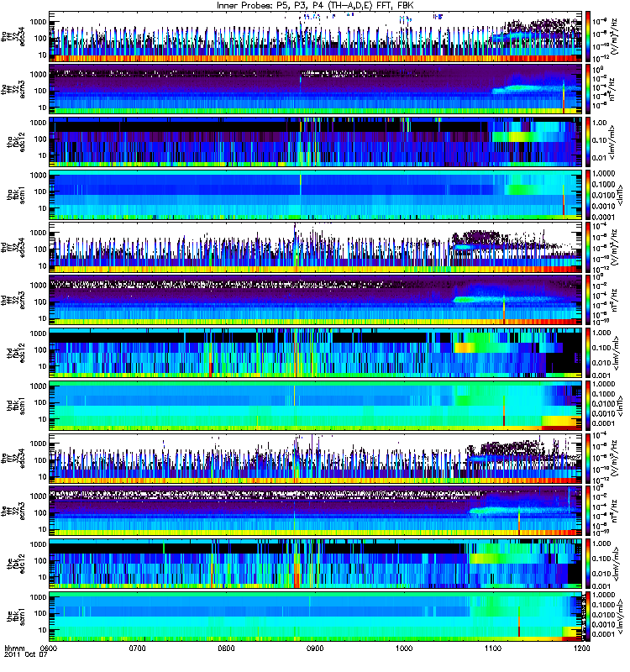Click the 2011 Oct 07 date label

click(25, 655)
